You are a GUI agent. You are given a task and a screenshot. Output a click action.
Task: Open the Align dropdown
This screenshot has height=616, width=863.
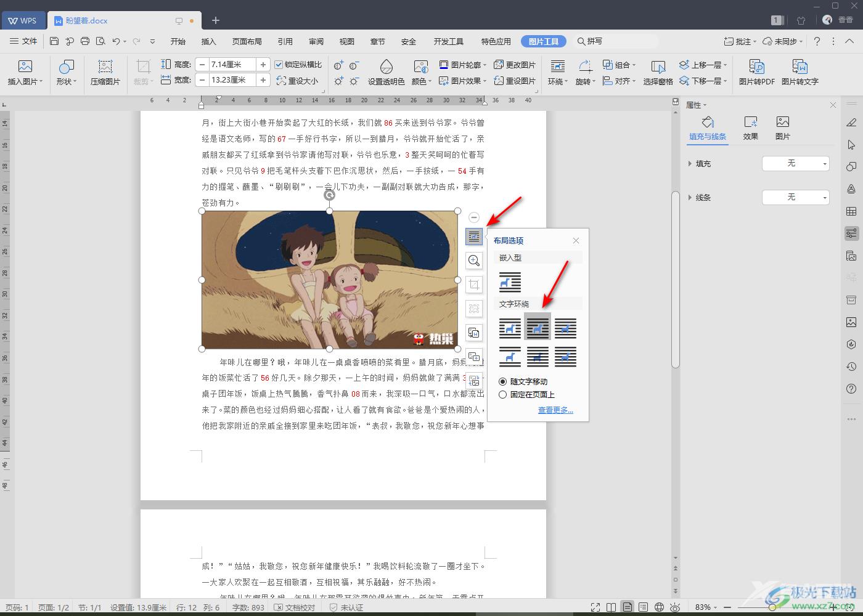[620, 81]
